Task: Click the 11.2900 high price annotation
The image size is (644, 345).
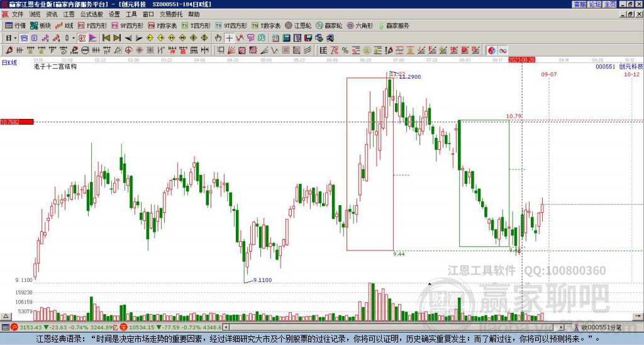Action: pyautogui.click(x=410, y=77)
